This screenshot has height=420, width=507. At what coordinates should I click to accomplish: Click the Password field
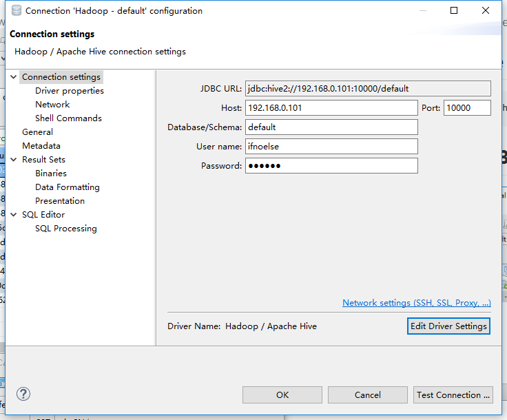pyautogui.click(x=331, y=166)
